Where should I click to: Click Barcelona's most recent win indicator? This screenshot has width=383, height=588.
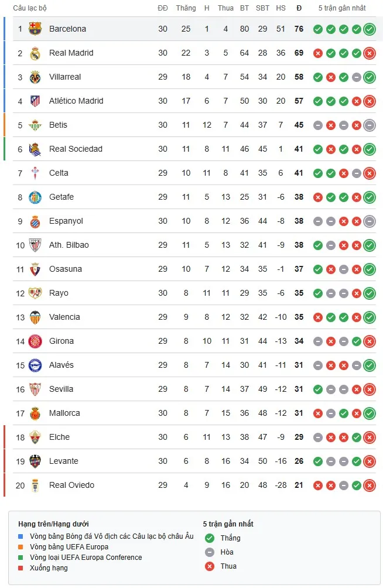pyautogui.click(x=369, y=28)
